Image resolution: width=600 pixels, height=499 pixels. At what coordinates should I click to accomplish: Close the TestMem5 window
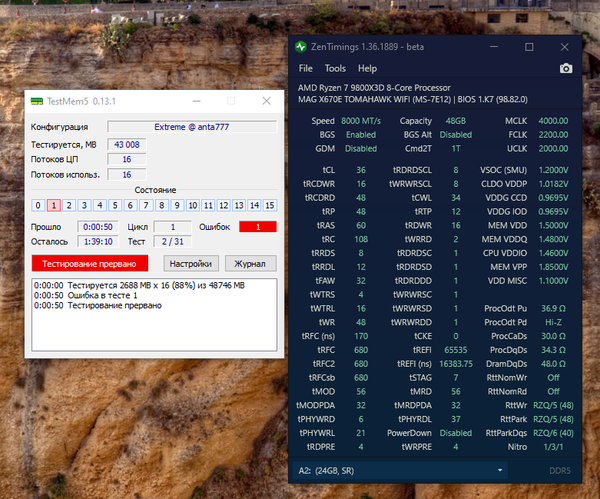click(266, 101)
